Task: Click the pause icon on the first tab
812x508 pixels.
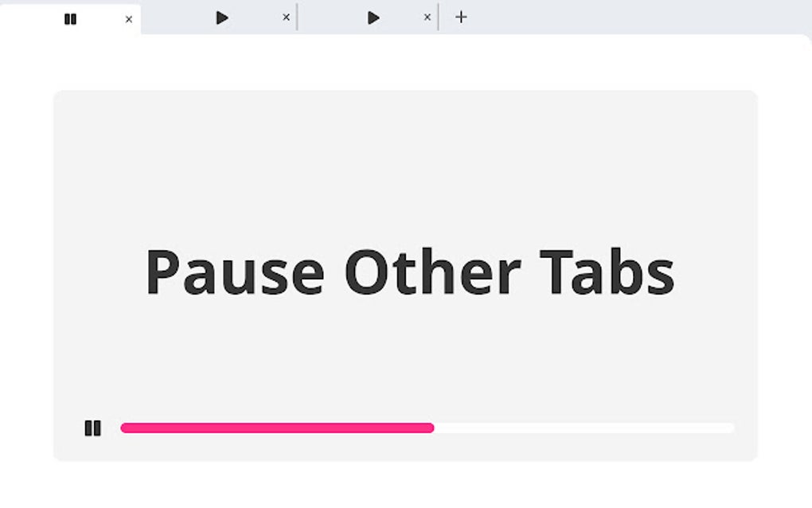Action: (71, 18)
